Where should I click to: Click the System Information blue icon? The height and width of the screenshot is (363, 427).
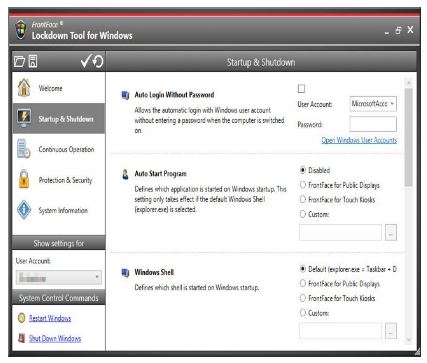24,210
